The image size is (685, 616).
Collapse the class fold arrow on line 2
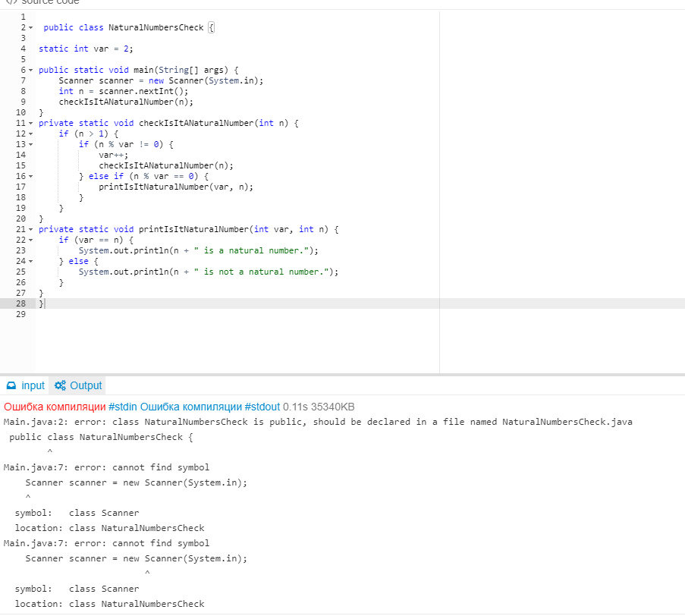pos(30,27)
